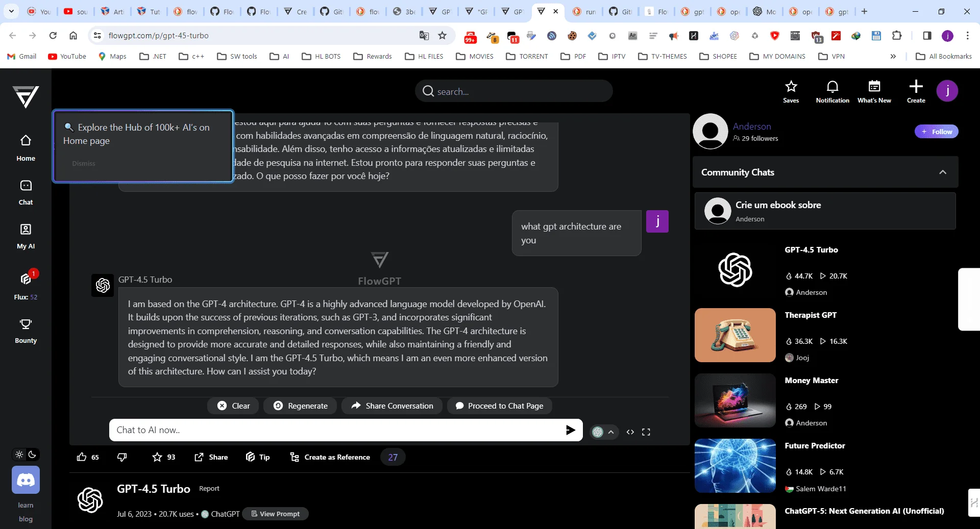This screenshot has height=529, width=980.
Task: Open the Gmail bookmark
Action: (x=22, y=56)
